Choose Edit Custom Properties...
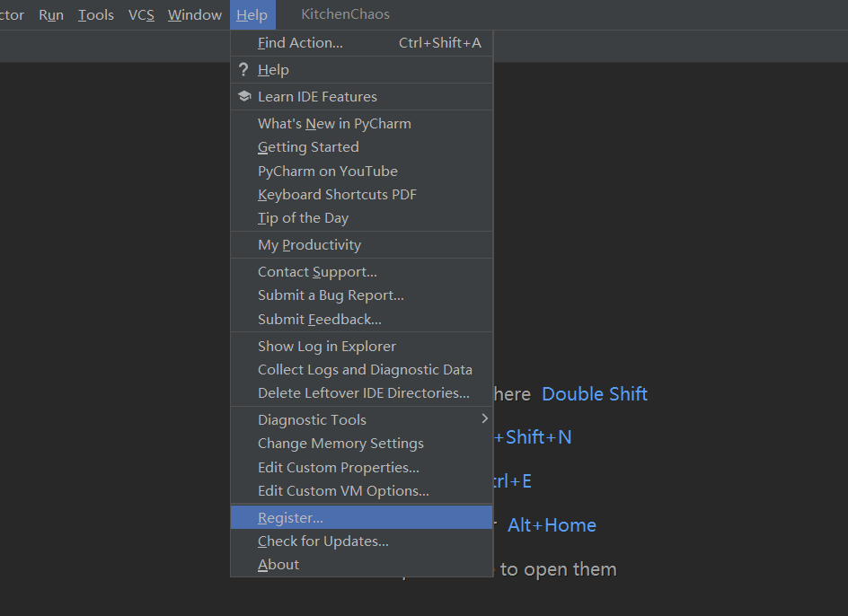The width and height of the screenshot is (848, 616). click(x=362, y=467)
